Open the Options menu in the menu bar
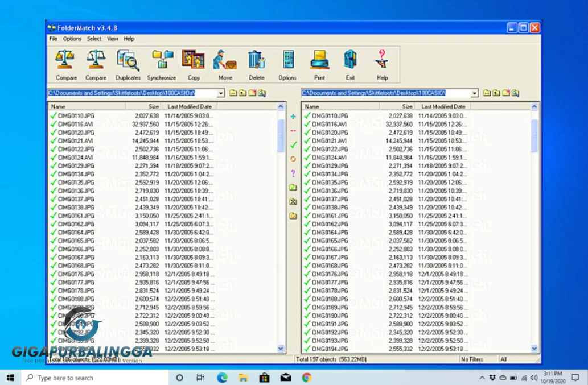588x385 pixels. (x=72, y=39)
